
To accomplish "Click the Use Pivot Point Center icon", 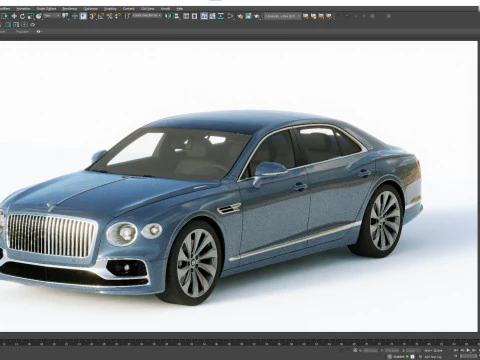I will pos(65,16).
